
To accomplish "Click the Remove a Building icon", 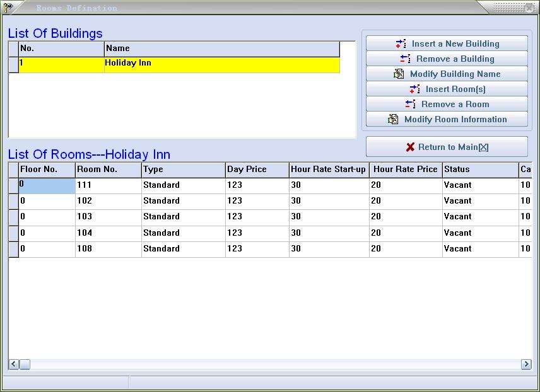I will pos(405,59).
